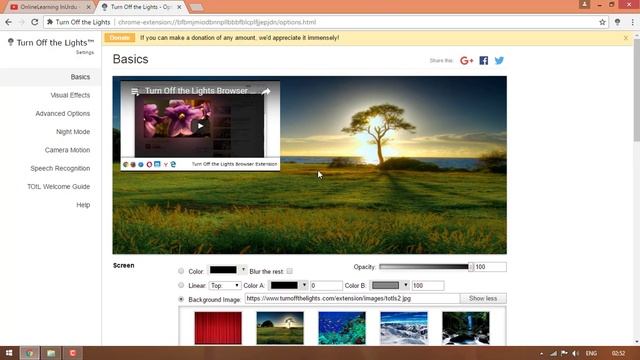Bookmark this page with the star icon

click(x=602, y=22)
